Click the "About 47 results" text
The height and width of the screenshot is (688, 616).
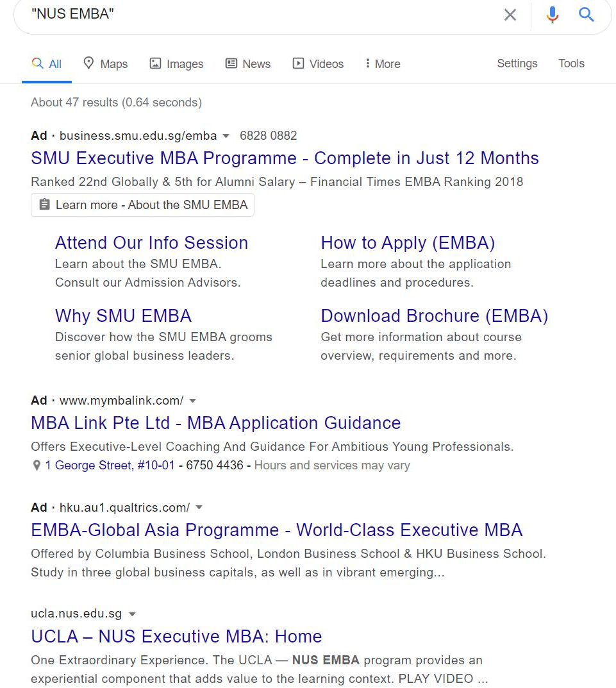click(116, 103)
